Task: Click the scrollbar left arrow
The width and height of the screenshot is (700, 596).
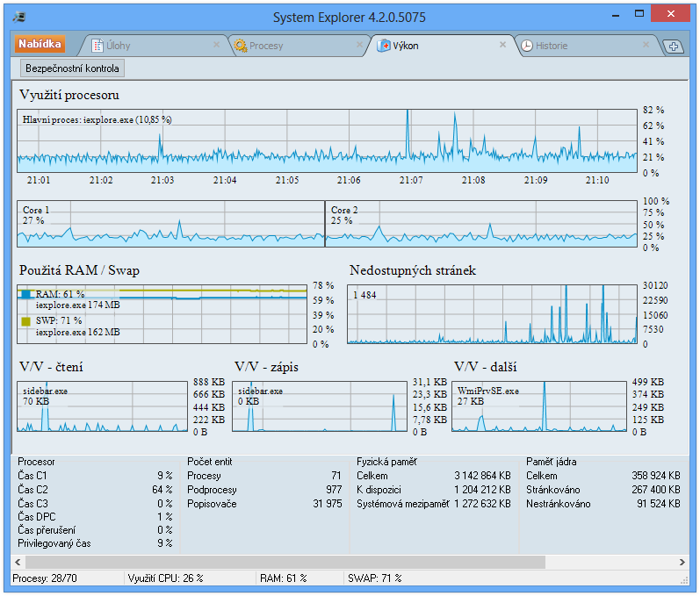Action: [x=18, y=562]
